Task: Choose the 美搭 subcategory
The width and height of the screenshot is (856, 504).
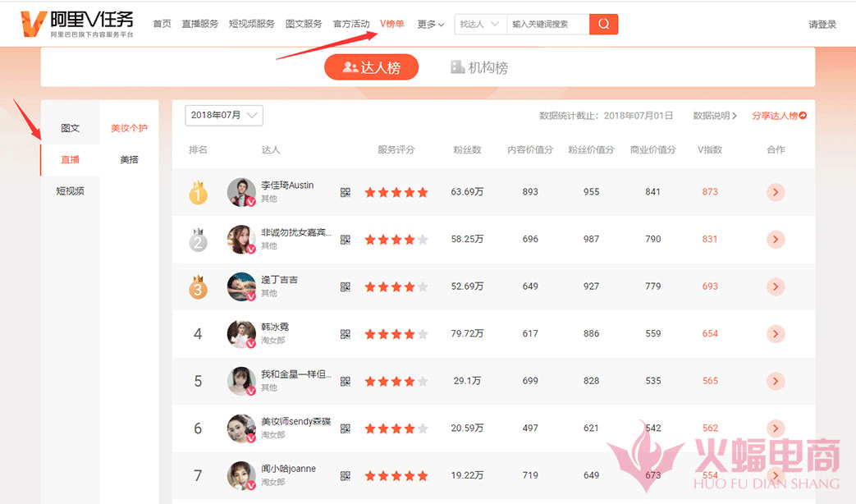Action: tap(130, 160)
